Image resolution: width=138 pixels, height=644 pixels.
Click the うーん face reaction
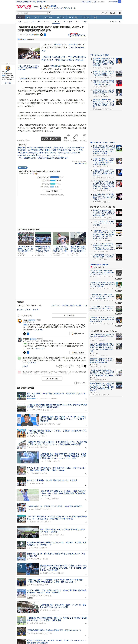[x=76, y=366]
